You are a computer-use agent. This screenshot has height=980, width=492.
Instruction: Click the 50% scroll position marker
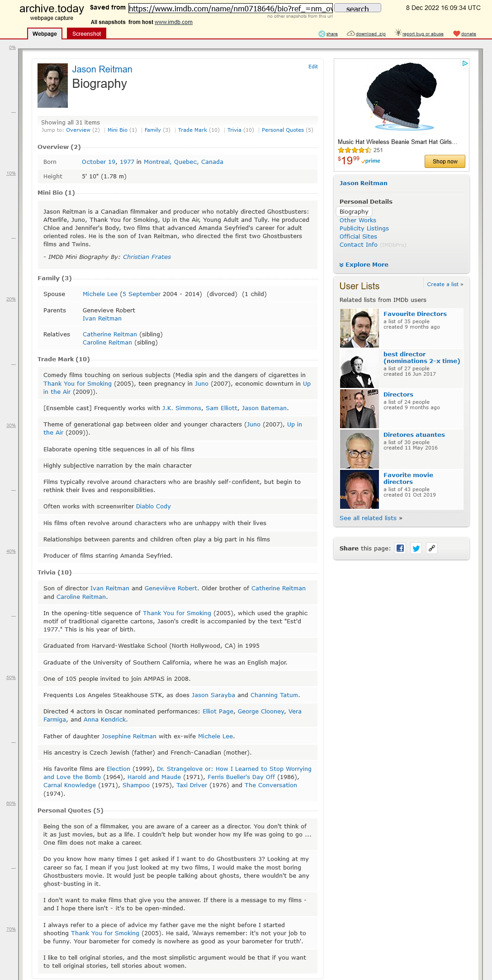tap(11, 678)
